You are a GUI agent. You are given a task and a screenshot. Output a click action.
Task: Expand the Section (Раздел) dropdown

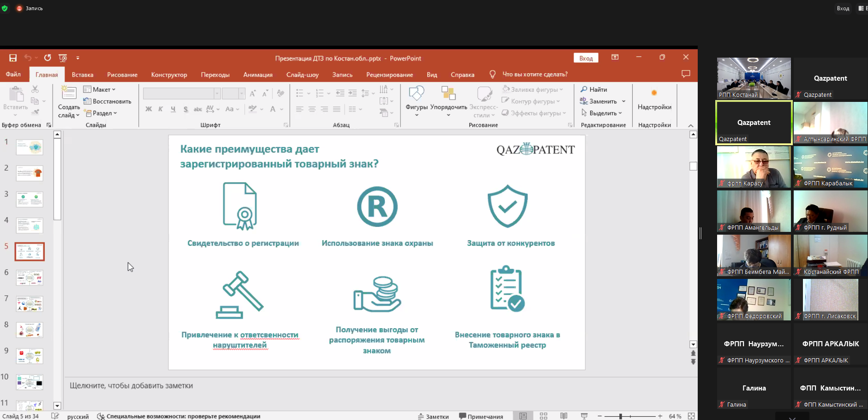[101, 113]
